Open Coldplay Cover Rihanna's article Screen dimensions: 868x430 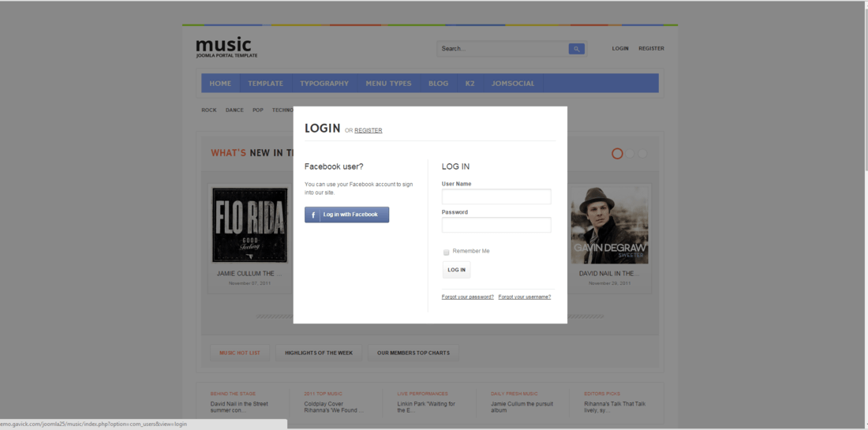[x=334, y=407]
